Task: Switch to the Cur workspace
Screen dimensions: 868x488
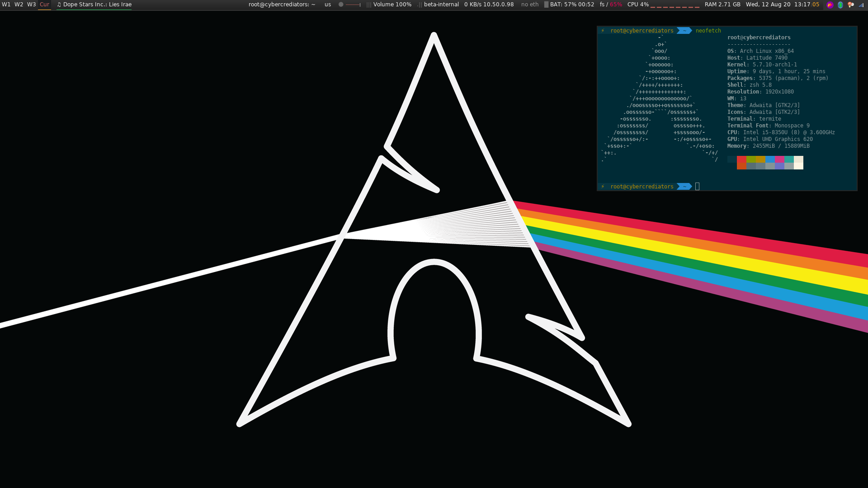Action: point(44,4)
